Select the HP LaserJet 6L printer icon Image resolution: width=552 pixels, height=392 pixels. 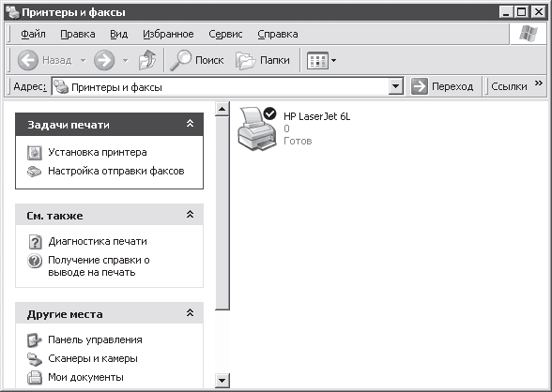(257, 129)
